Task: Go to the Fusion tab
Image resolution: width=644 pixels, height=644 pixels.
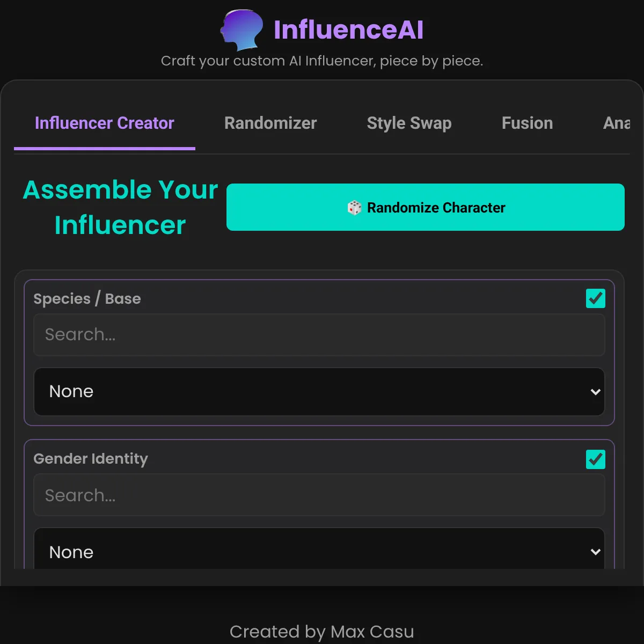Action: (x=527, y=123)
